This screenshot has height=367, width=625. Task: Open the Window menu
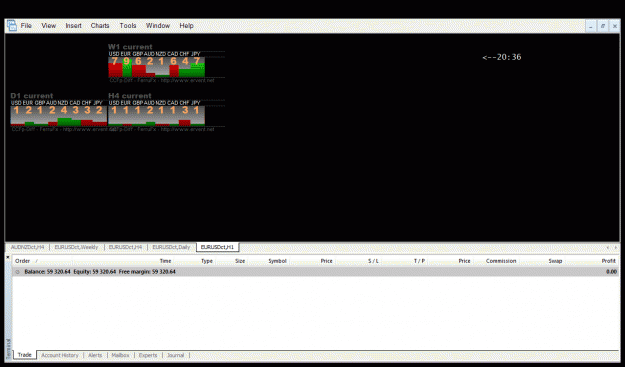coord(158,26)
